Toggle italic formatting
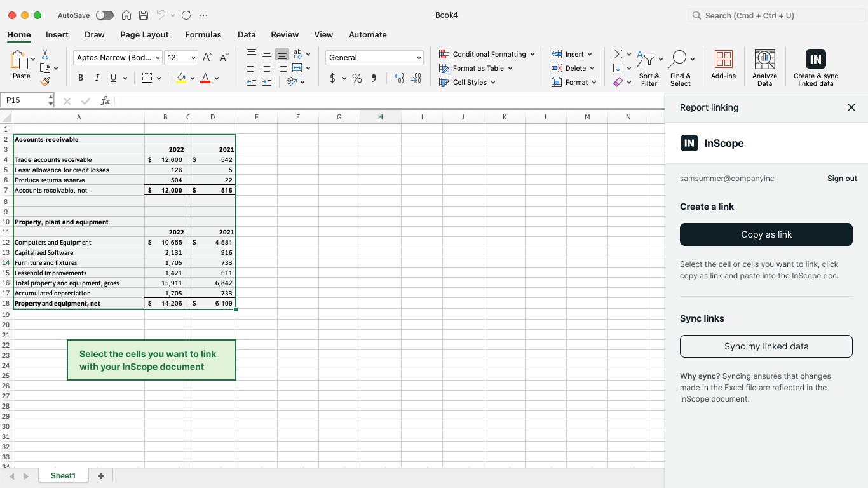 [97, 78]
